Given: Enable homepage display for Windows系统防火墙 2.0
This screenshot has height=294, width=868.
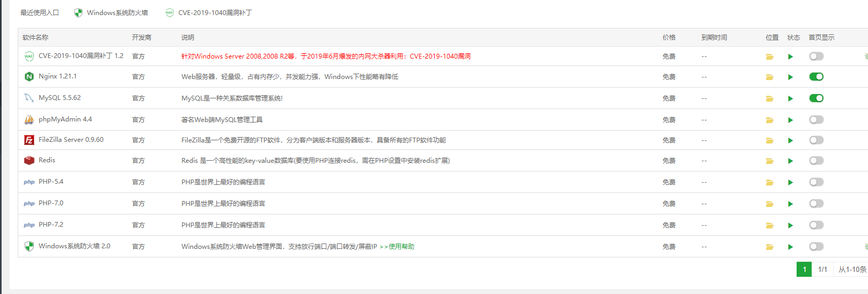Looking at the screenshot, I should tap(816, 247).
